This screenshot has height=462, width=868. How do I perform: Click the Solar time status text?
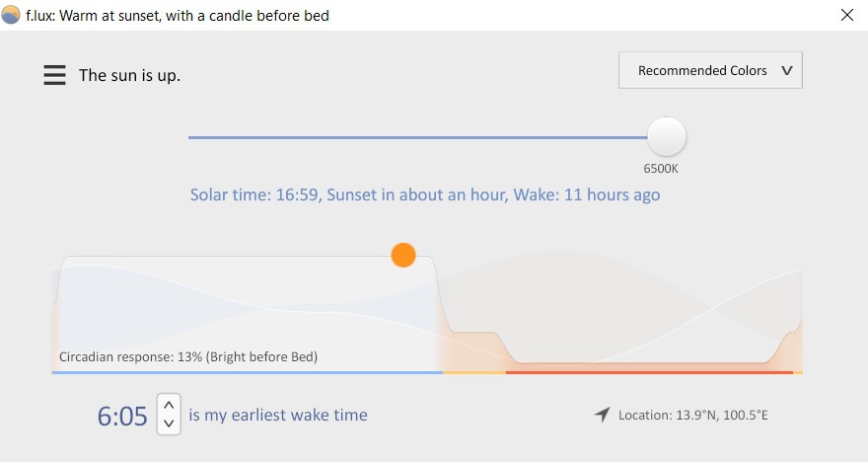[425, 194]
